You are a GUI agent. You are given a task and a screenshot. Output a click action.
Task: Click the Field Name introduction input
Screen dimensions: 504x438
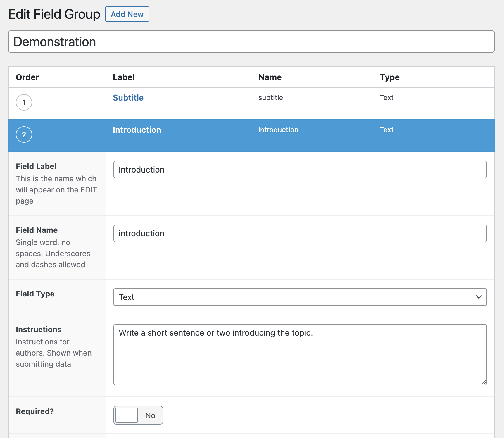[x=300, y=233]
